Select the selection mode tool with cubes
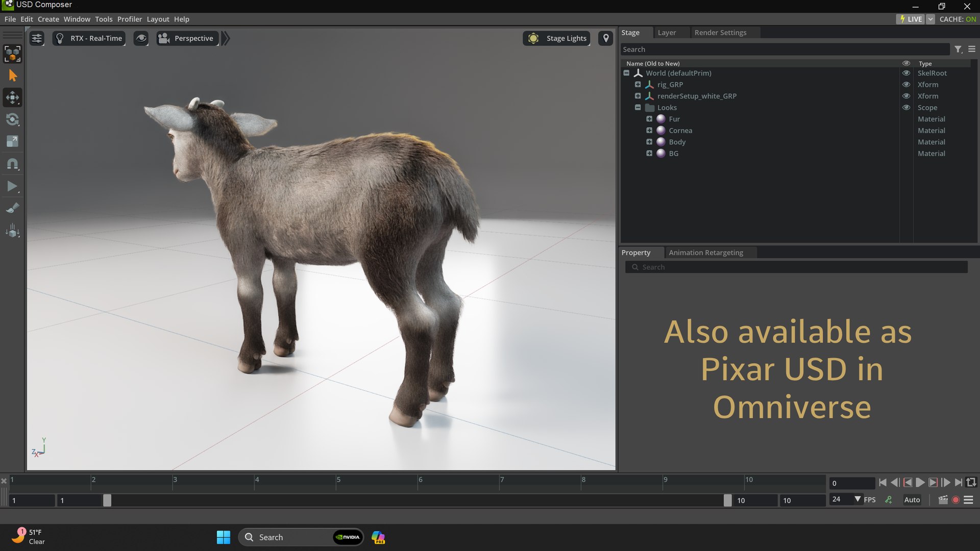The height and width of the screenshot is (551, 980). [12, 54]
